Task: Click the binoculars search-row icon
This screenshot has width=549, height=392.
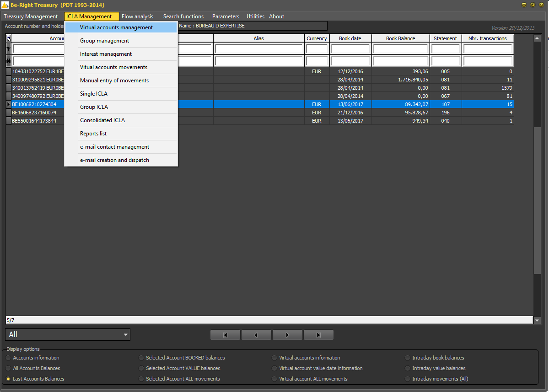Action: (8, 61)
